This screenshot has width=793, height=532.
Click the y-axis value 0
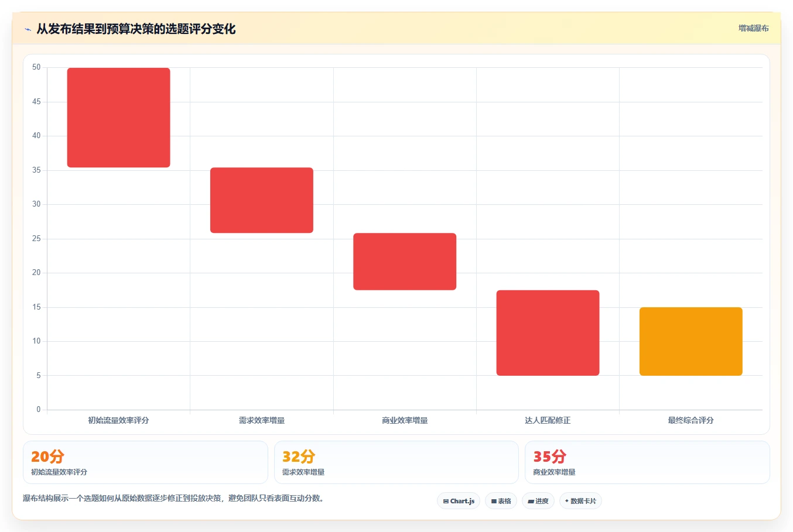(39, 410)
